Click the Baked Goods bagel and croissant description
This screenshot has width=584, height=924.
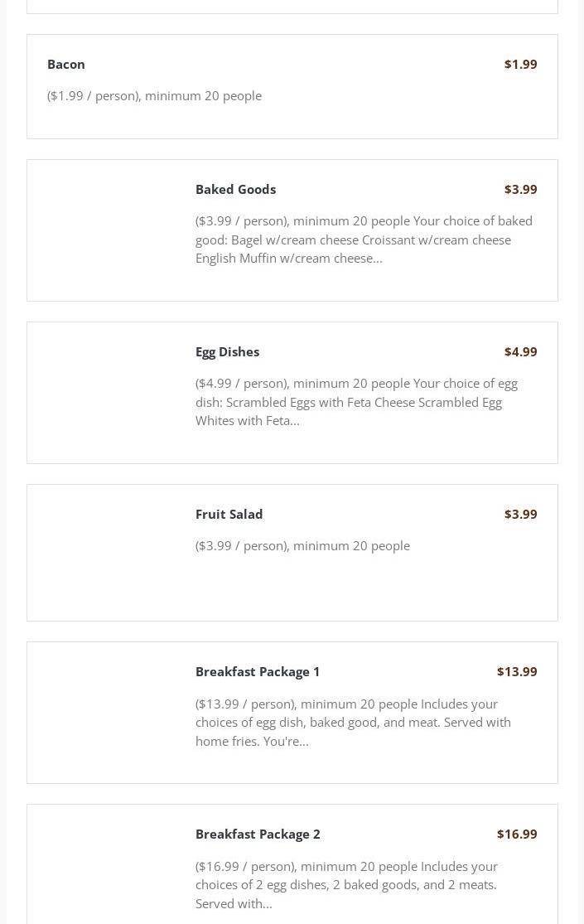point(364,239)
